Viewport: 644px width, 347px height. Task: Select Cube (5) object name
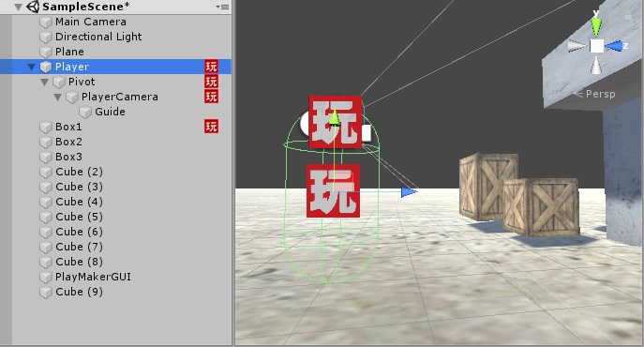[79, 217]
